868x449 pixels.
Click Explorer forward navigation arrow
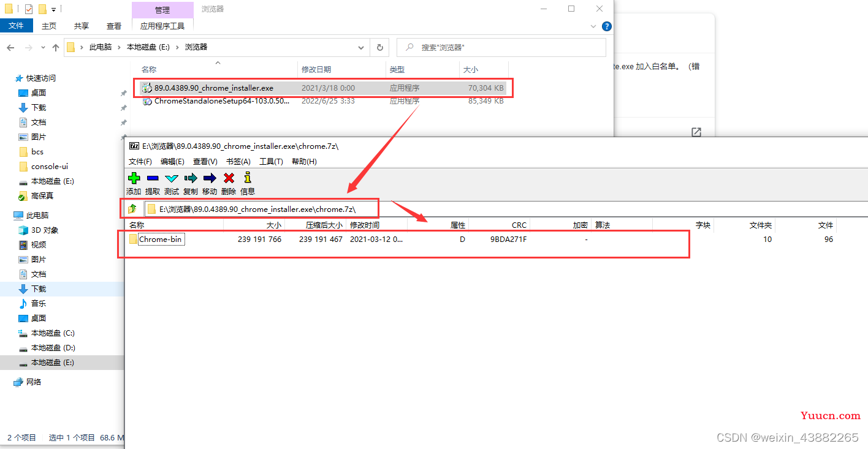[28, 47]
